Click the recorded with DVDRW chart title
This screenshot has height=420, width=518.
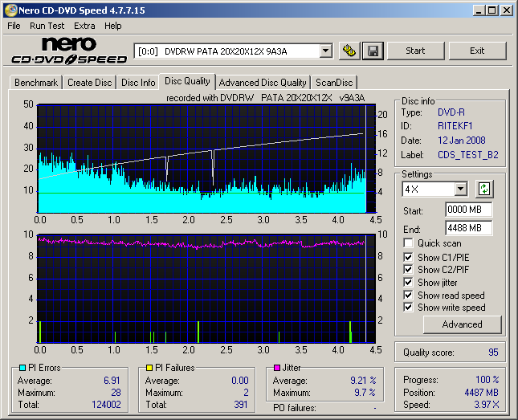coord(265,98)
